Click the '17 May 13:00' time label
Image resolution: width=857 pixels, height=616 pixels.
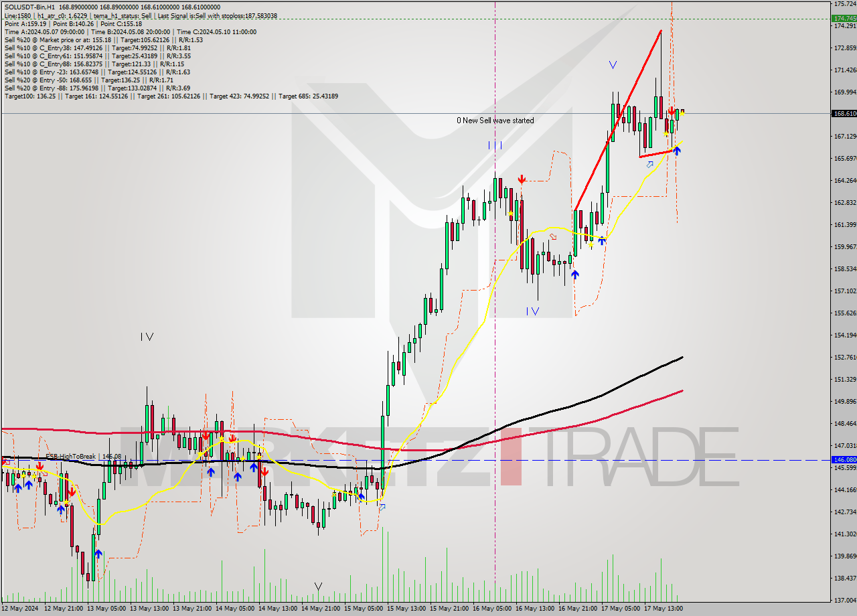pos(662,609)
